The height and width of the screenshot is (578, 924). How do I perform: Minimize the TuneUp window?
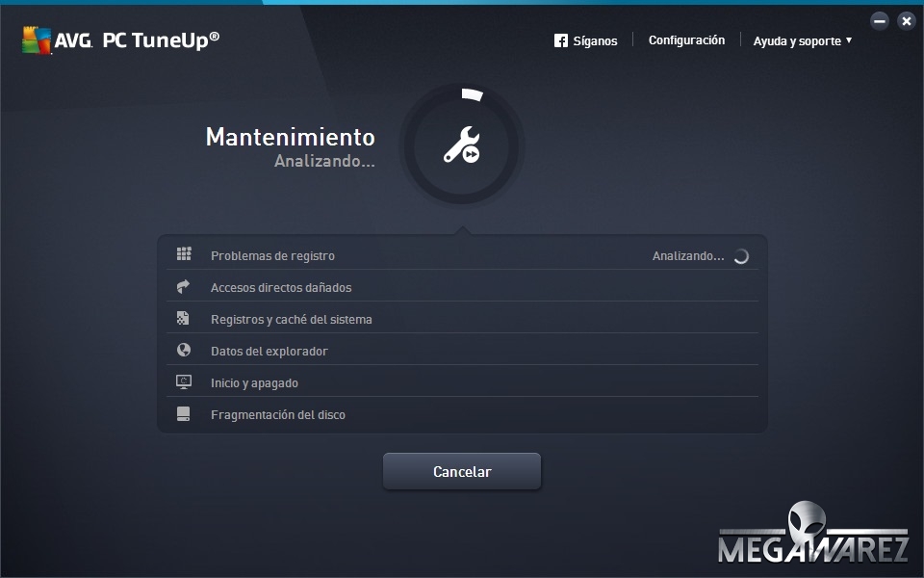(x=879, y=21)
